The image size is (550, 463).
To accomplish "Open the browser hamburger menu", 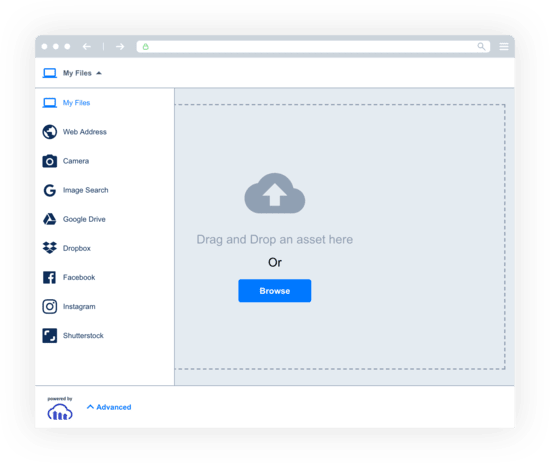I will pyautogui.click(x=504, y=46).
